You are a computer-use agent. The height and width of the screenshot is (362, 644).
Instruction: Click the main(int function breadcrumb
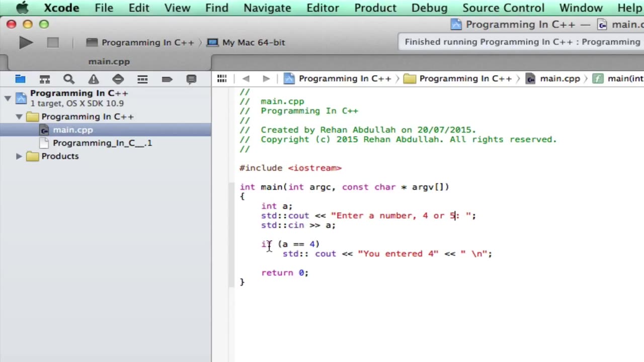(x=618, y=78)
